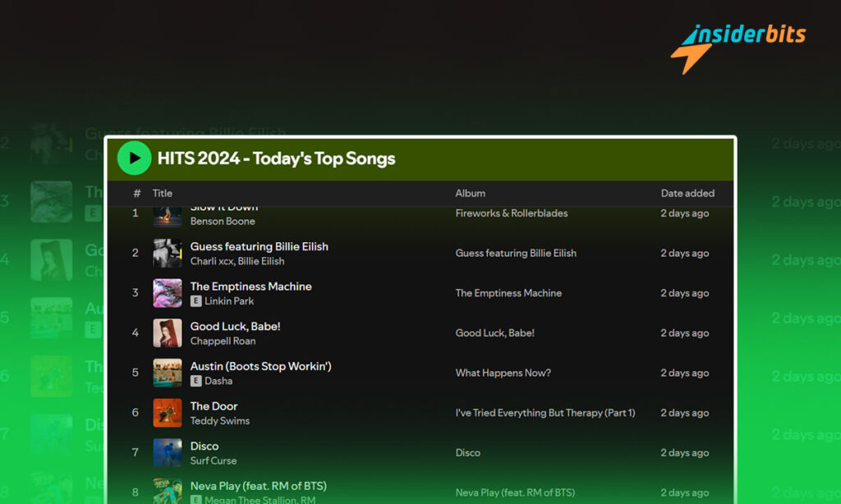Open the track Austin (Boots Stop Workin')

coord(260,366)
